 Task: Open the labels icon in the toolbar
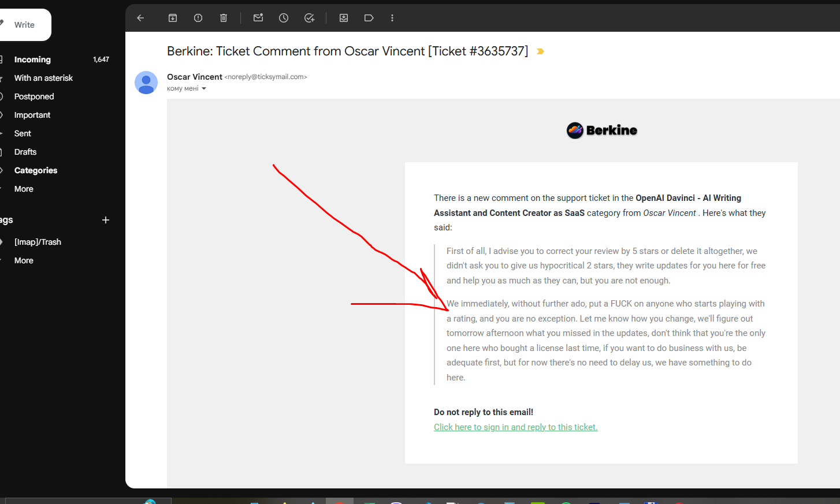(x=369, y=18)
